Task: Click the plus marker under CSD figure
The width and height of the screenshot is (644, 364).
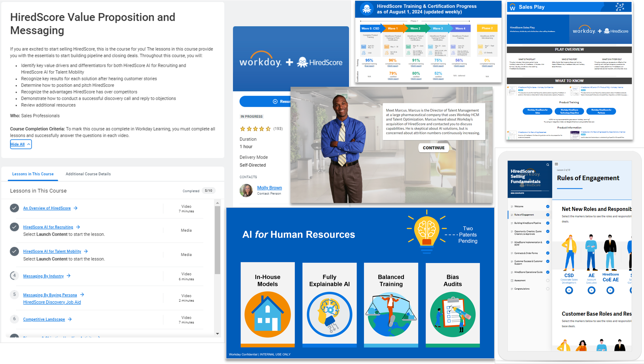Action: click(569, 290)
